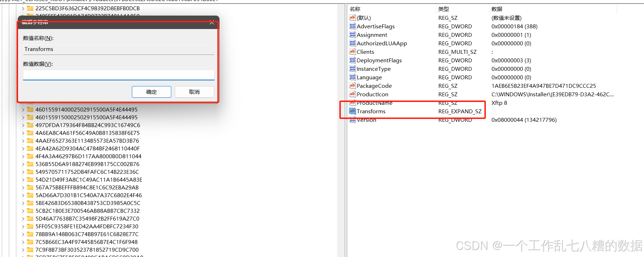Click the PackageCode string icon
The image size is (644, 257).
coord(352,86)
